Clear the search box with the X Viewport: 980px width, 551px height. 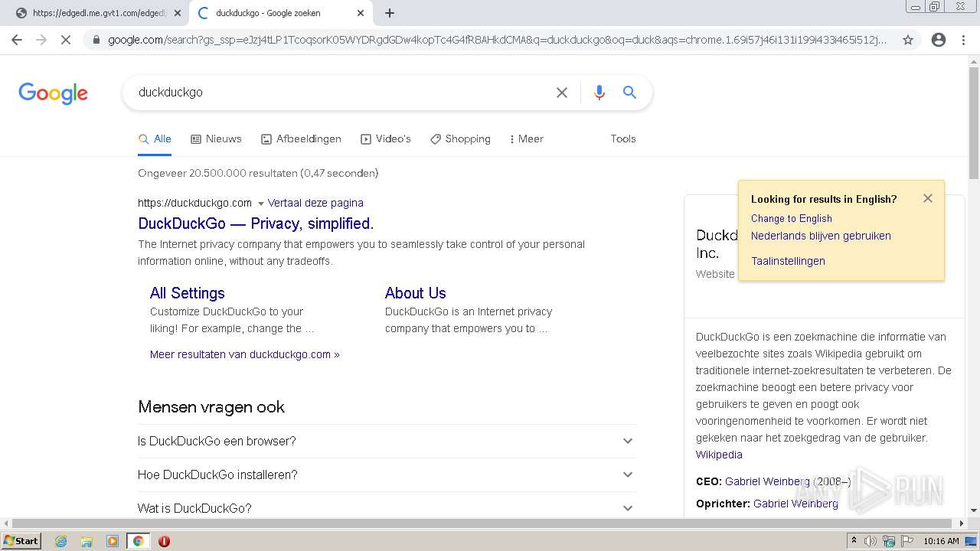pos(562,93)
